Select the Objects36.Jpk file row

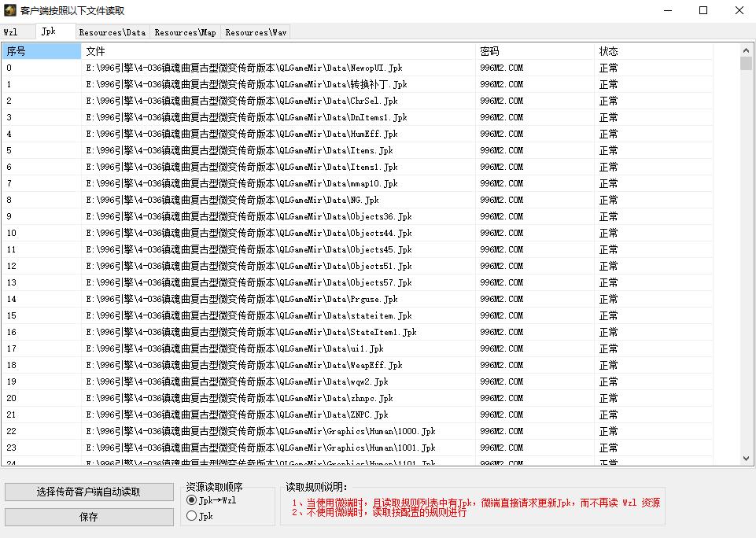pos(357,216)
